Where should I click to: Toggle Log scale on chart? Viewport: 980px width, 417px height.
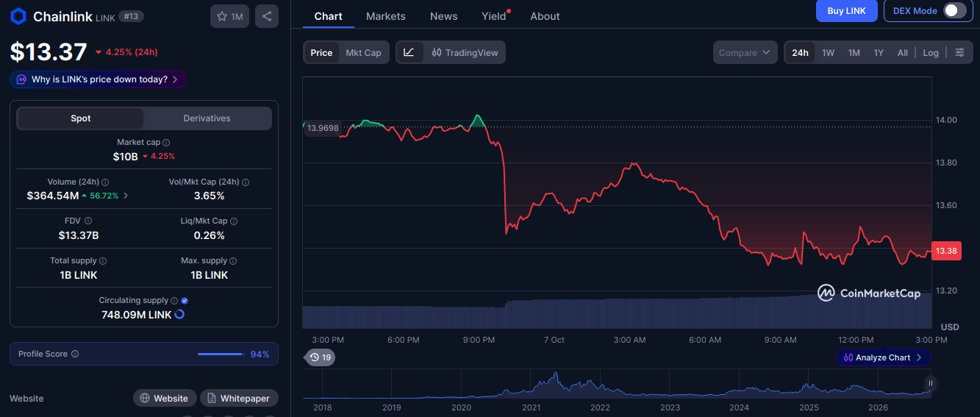pos(931,52)
